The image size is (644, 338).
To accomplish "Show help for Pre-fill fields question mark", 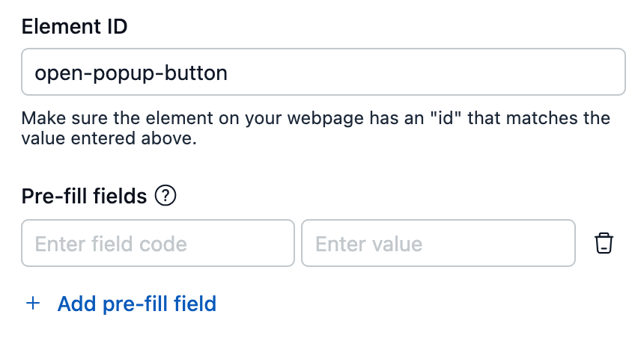I will (165, 196).
